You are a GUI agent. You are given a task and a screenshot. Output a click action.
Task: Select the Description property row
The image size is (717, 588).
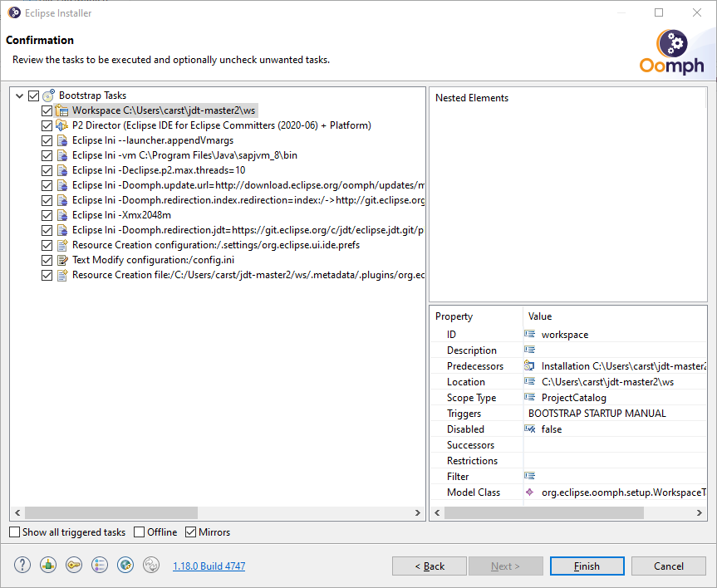click(568, 350)
